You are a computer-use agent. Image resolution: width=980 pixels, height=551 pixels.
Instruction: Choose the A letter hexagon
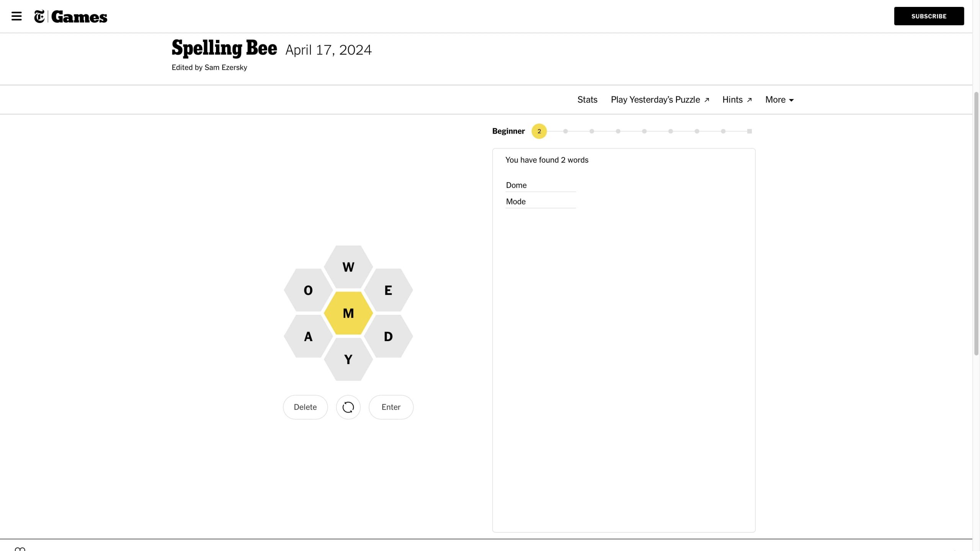(x=308, y=337)
